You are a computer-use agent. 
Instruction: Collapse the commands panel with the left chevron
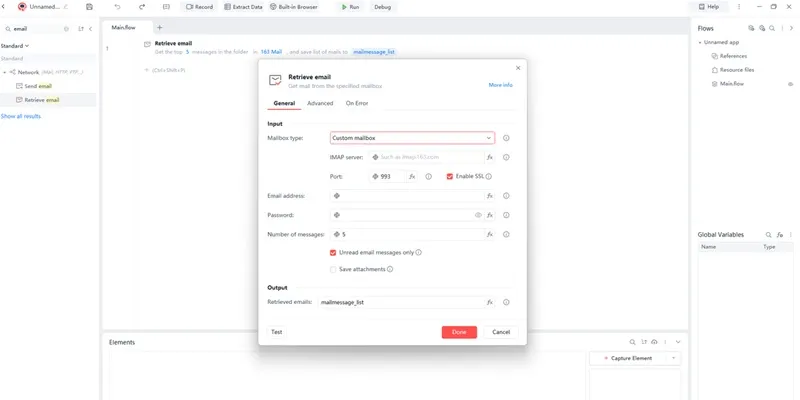(x=90, y=29)
